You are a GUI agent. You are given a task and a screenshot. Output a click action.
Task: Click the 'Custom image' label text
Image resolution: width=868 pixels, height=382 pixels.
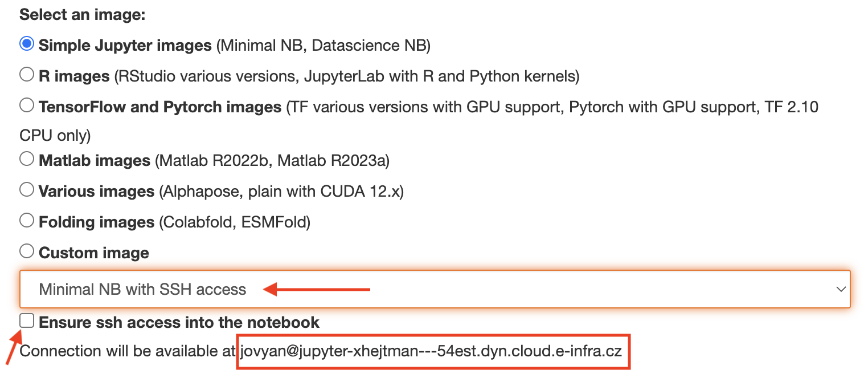click(93, 253)
